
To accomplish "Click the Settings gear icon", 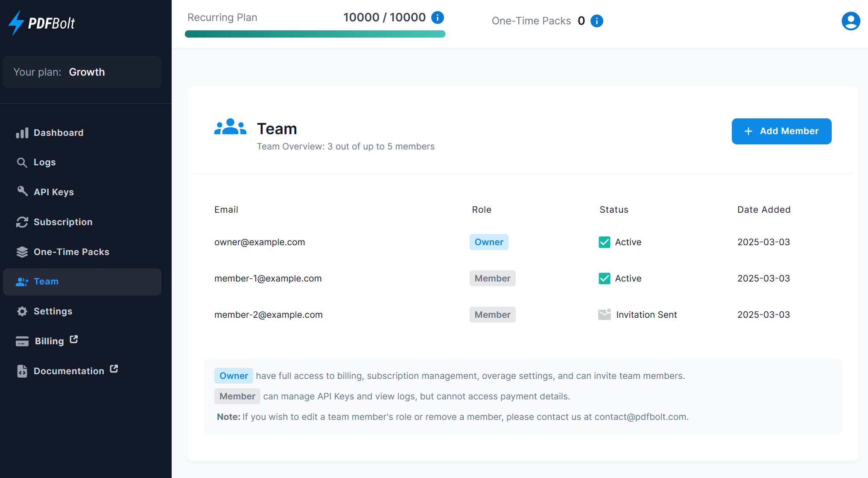I will pyautogui.click(x=22, y=311).
